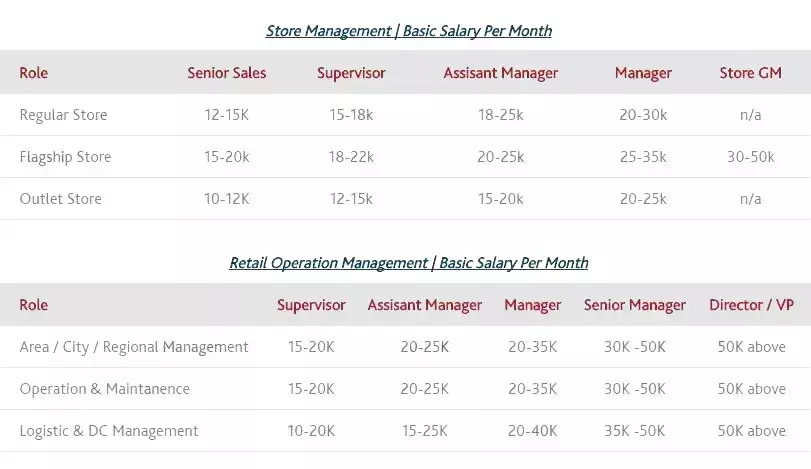
Task: Click Flagship Store GM salary 30-50k
Action: click(x=750, y=157)
